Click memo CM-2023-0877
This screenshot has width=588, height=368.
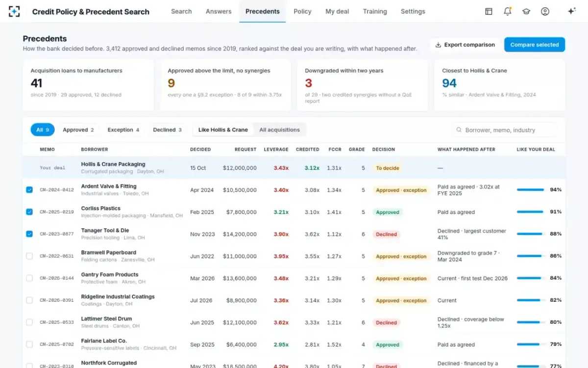click(x=57, y=234)
